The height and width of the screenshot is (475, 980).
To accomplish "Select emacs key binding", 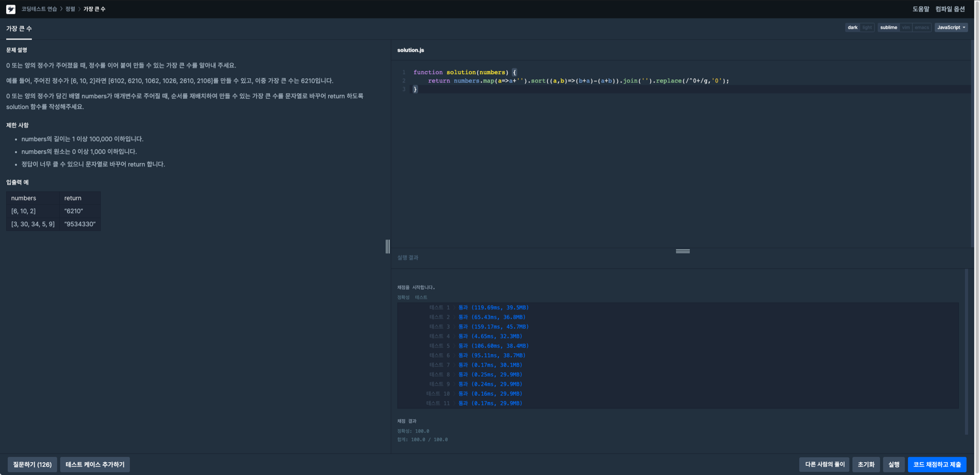I will tap(921, 27).
